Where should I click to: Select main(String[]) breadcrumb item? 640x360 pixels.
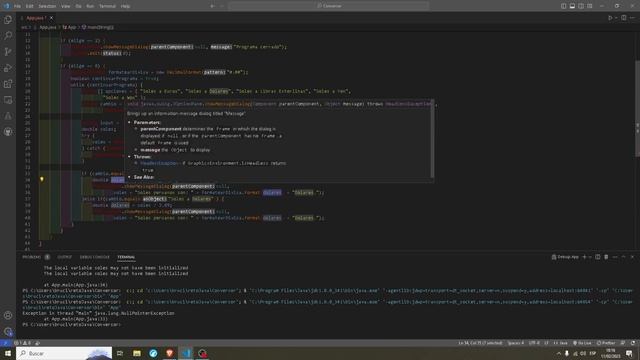[x=98, y=27]
